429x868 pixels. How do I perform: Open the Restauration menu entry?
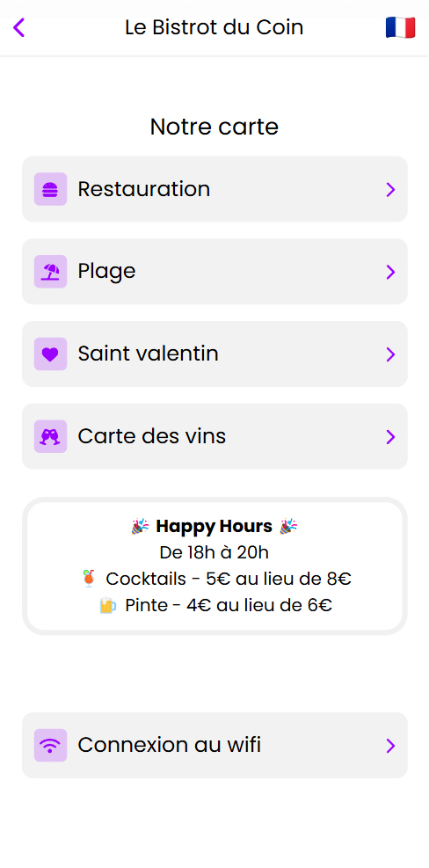[x=214, y=189]
